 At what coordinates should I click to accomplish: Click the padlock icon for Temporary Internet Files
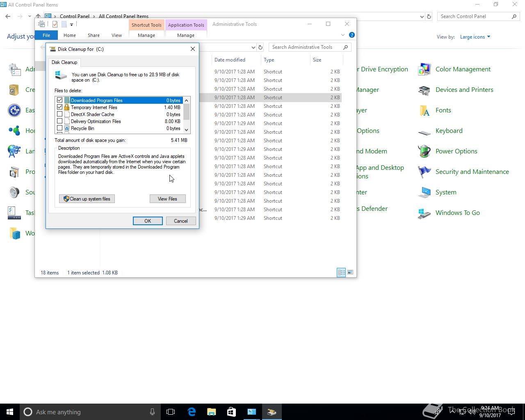[x=67, y=107]
